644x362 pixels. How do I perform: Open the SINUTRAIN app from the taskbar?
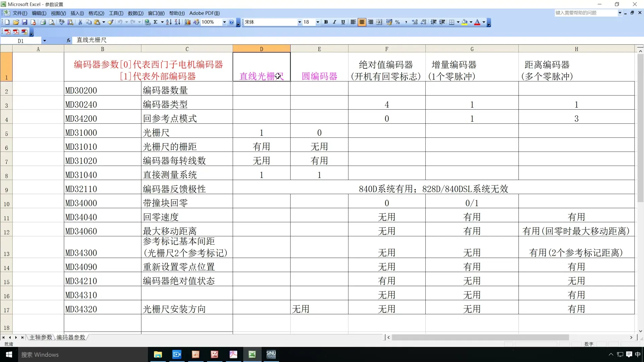[271, 355]
